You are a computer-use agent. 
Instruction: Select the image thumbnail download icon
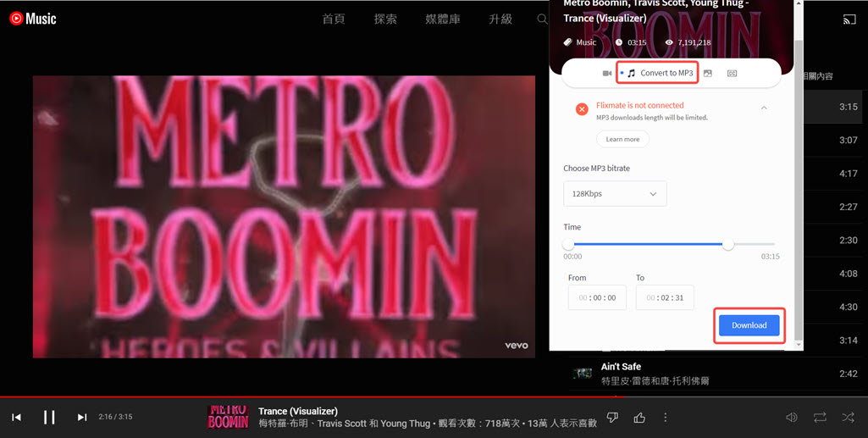click(707, 73)
